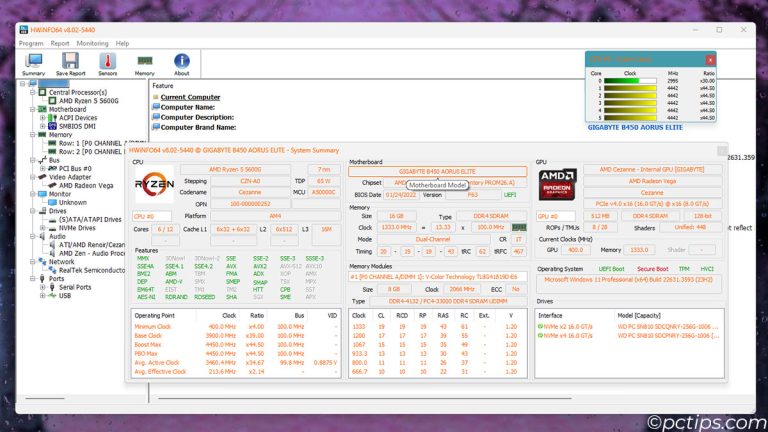
Task: Open Sensors with the thermometer icon
Action: (107, 64)
